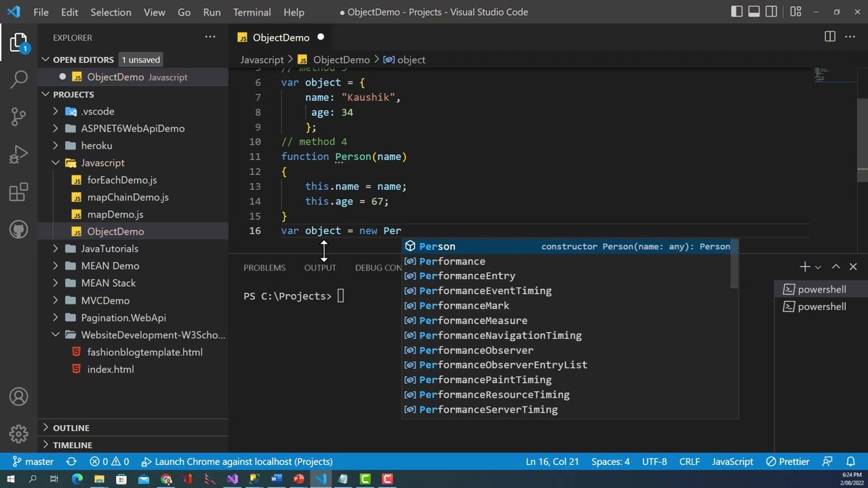Maximize the terminal panel size
The height and width of the screenshot is (488, 868).
point(835,267)
